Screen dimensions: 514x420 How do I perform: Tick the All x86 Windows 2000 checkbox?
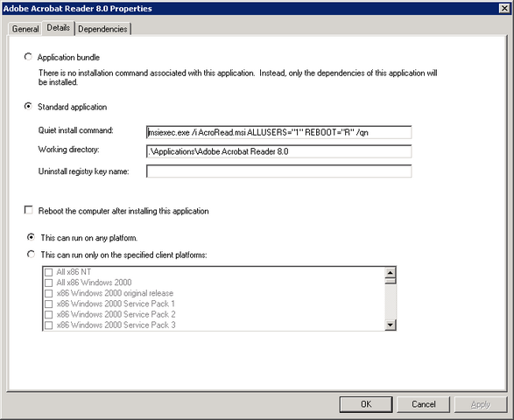click(48, 283)
